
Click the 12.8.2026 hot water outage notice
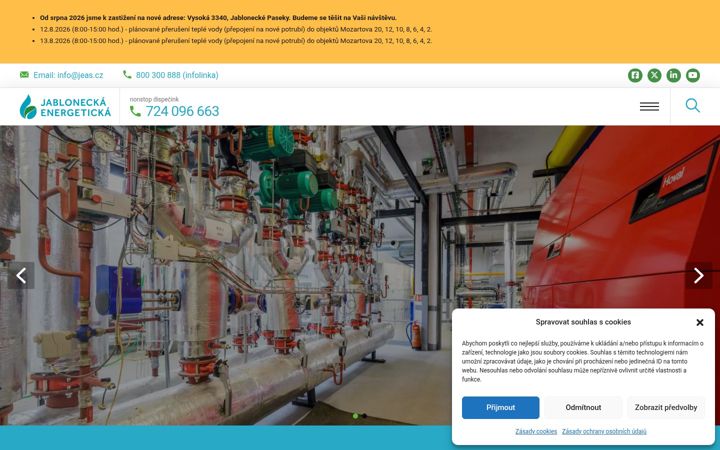(236, 29)
